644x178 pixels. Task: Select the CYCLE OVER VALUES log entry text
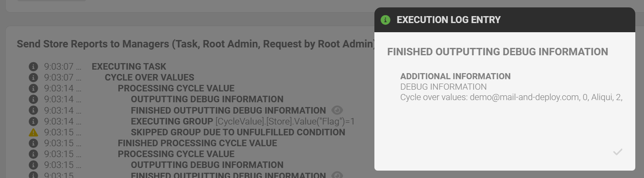coord(149,77)
